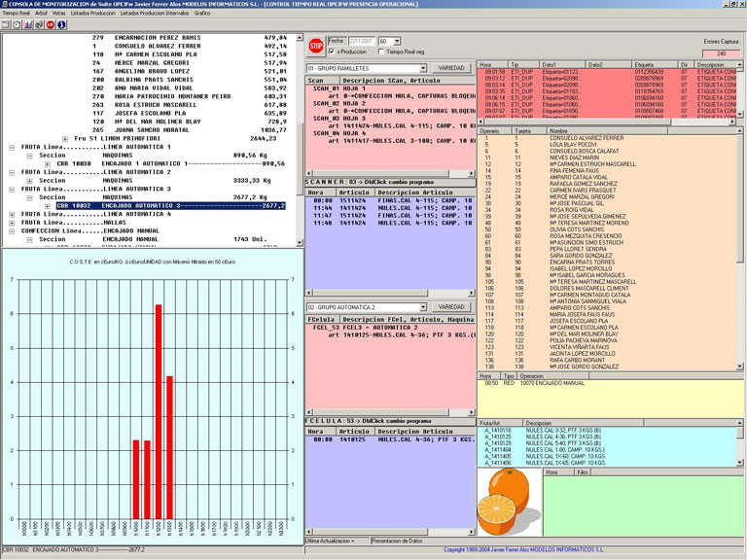The height and width of the screenshot is (560, 747).
Task: Click the fourth toolbar icon, beside the bar chart
Action: (x=39, y=24)
